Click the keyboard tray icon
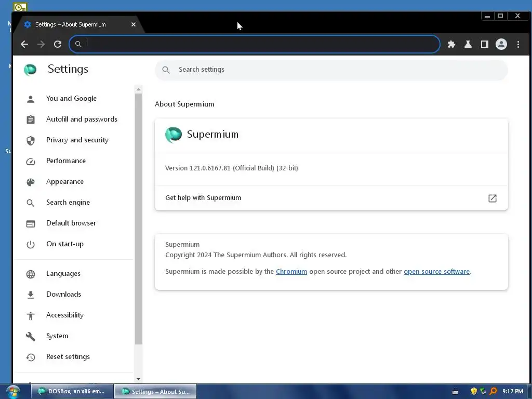532x399 pixels. 455,392
